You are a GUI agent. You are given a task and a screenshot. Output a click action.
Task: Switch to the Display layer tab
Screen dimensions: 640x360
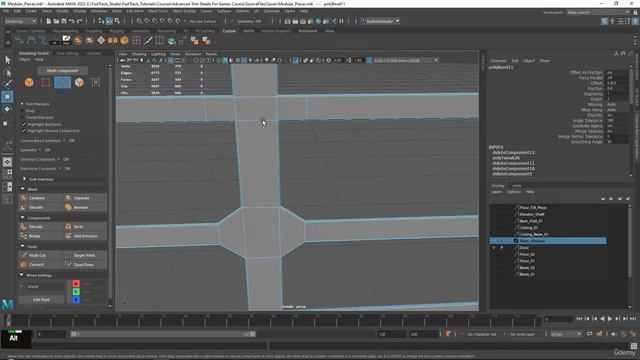498,186
